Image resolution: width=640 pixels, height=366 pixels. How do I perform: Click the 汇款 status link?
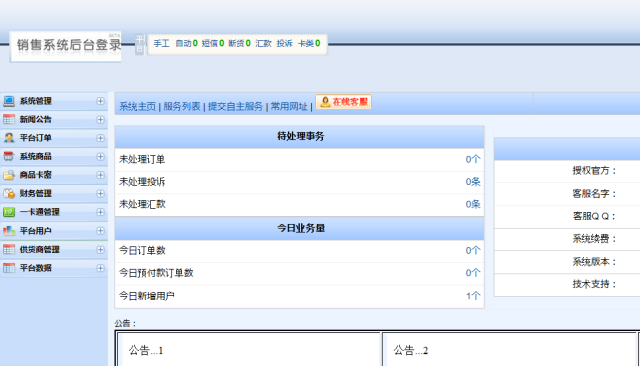click(263, 43)
